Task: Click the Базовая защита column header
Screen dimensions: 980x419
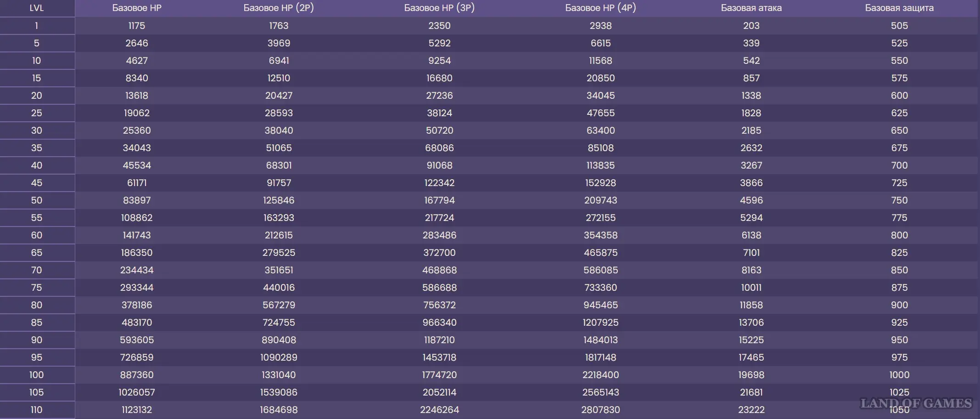Action: (x=899, y=8)
